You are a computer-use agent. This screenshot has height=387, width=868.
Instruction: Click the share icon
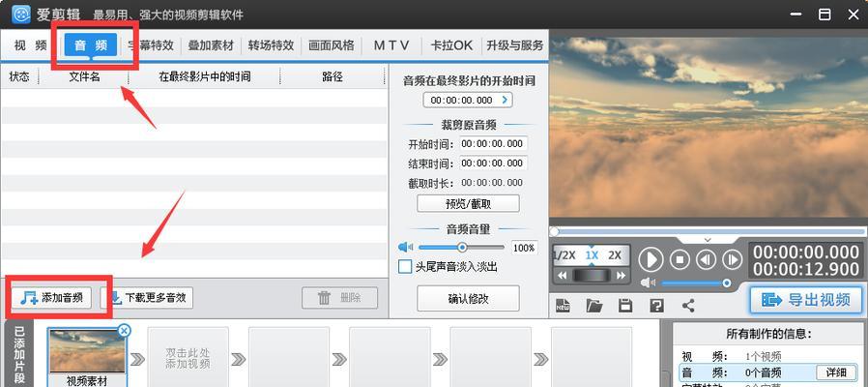click(688, 305)
